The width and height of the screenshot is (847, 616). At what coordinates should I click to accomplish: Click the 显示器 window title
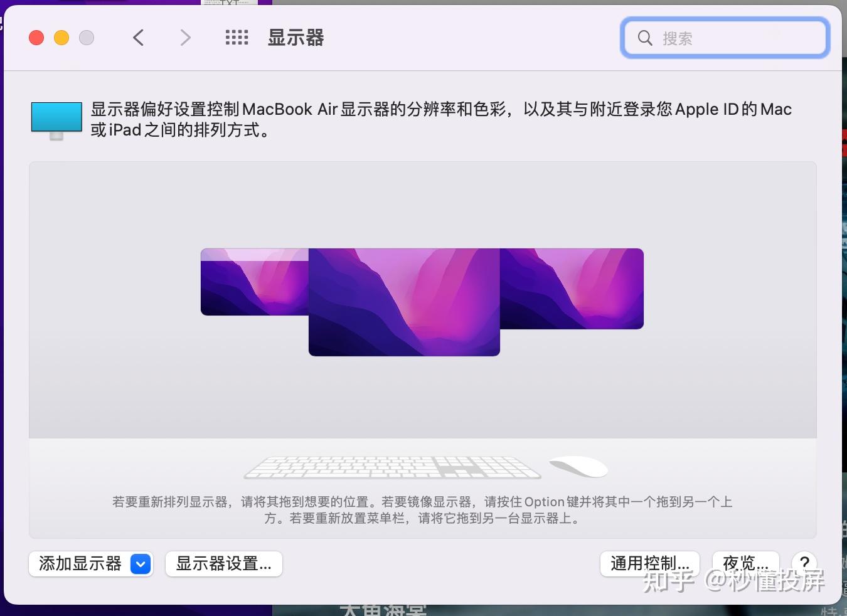pos(295,38)
